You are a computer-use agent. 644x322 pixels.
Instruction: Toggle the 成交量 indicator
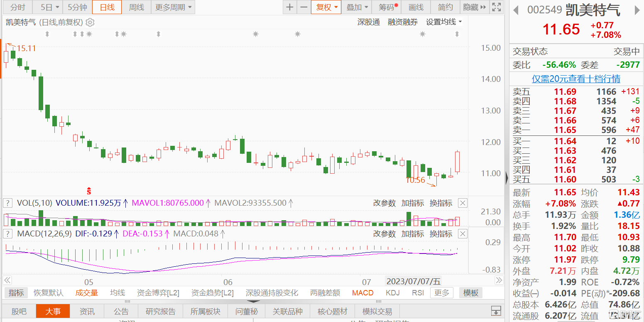[86, 293]
